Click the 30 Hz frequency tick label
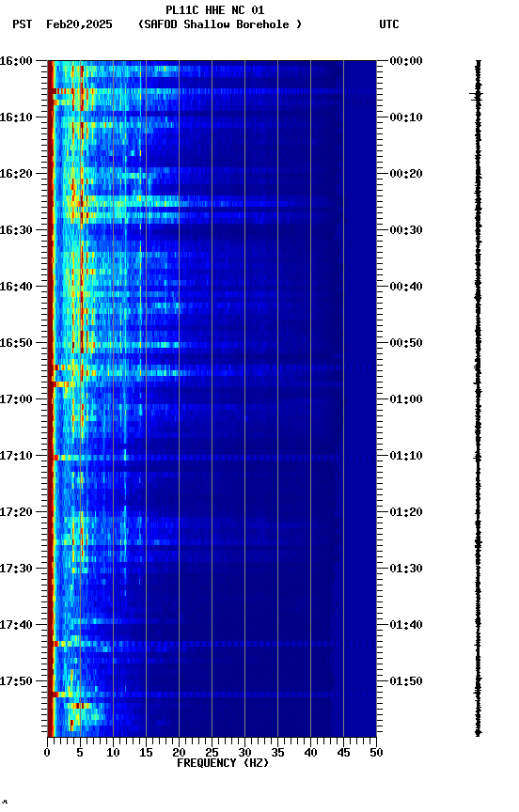The image size is (519, 812). 244,753
